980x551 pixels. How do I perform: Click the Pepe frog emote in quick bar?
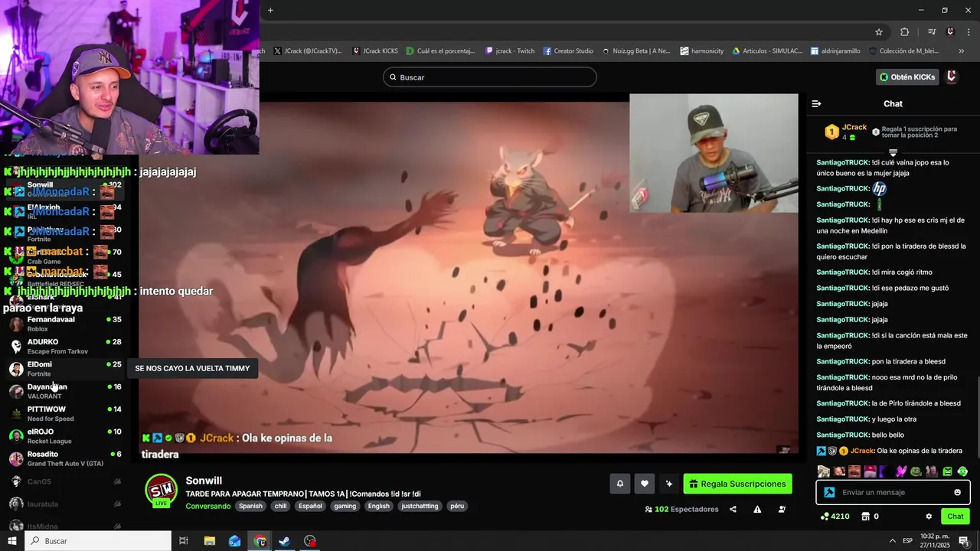916,471
